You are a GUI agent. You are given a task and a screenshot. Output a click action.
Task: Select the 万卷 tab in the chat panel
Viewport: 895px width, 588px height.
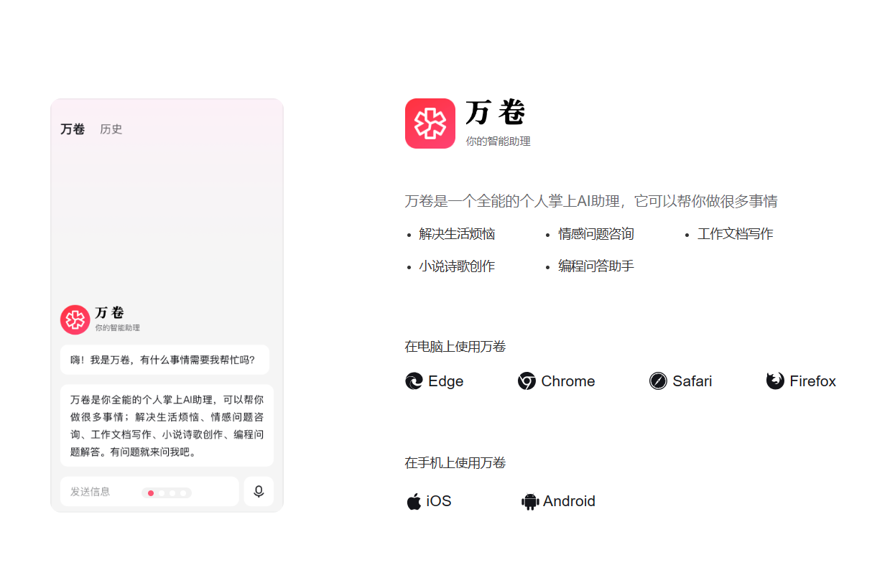pyautogui.click(x=72, y=129)
